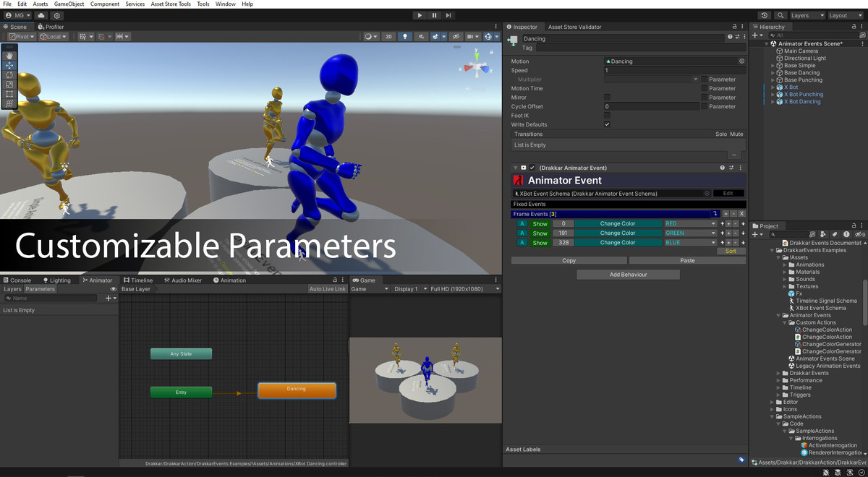Click the Auto Live Link button
Screen dimensions: 868x477
(x=327, y=289)
